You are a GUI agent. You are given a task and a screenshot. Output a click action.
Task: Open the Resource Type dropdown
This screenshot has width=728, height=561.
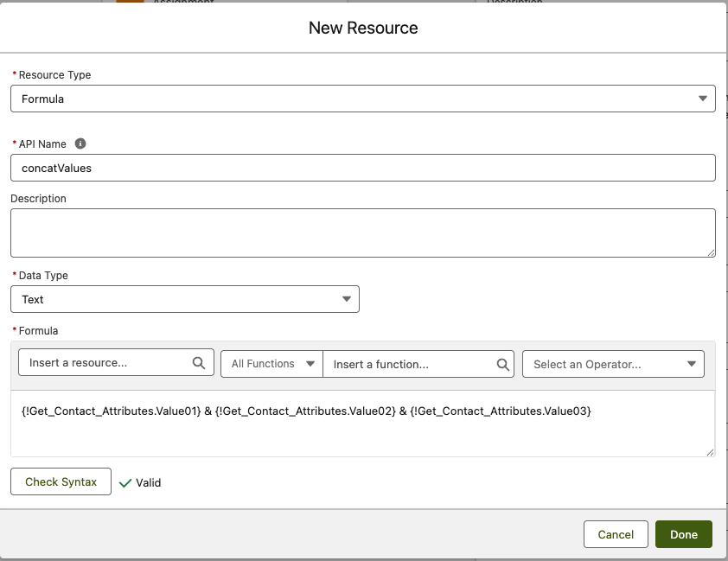(x=362, y=99)
